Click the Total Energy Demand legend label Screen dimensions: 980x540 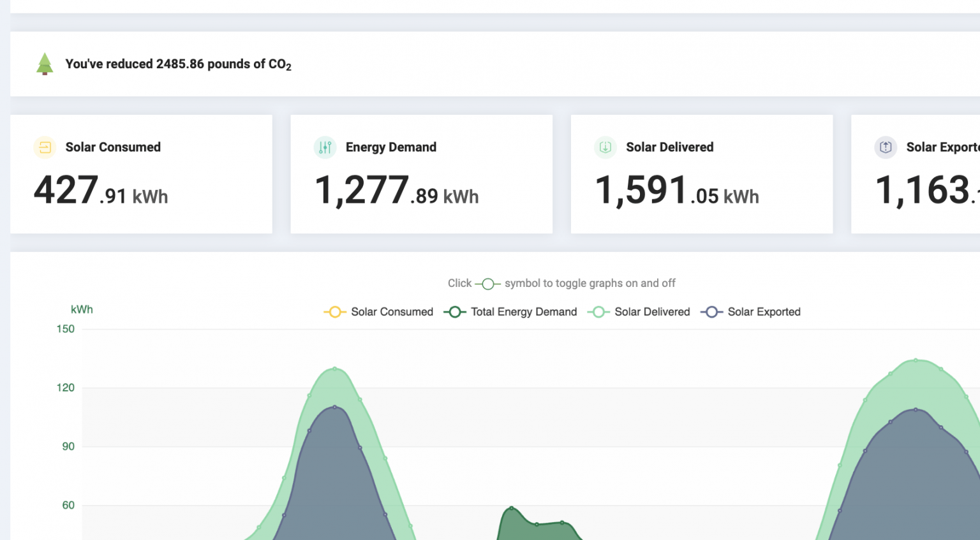point(524,312)
